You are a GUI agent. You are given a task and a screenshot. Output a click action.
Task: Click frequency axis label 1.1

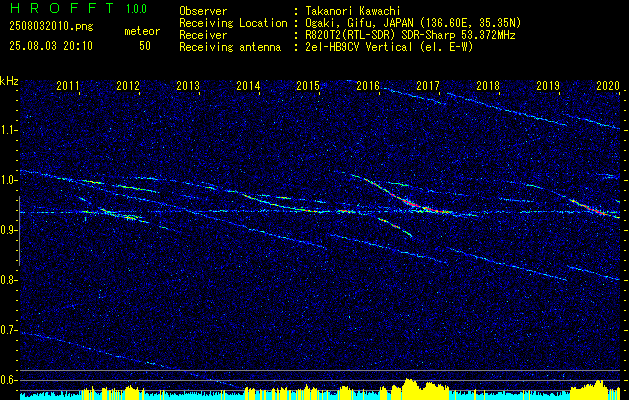click(x=8, y=130)
